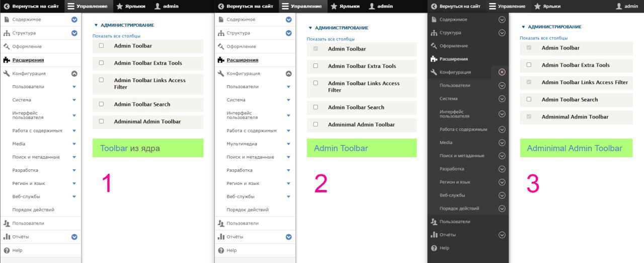Click Работа с содержимым in dark sidebar
The image size is (644, 263).
[x=463, y=129]
